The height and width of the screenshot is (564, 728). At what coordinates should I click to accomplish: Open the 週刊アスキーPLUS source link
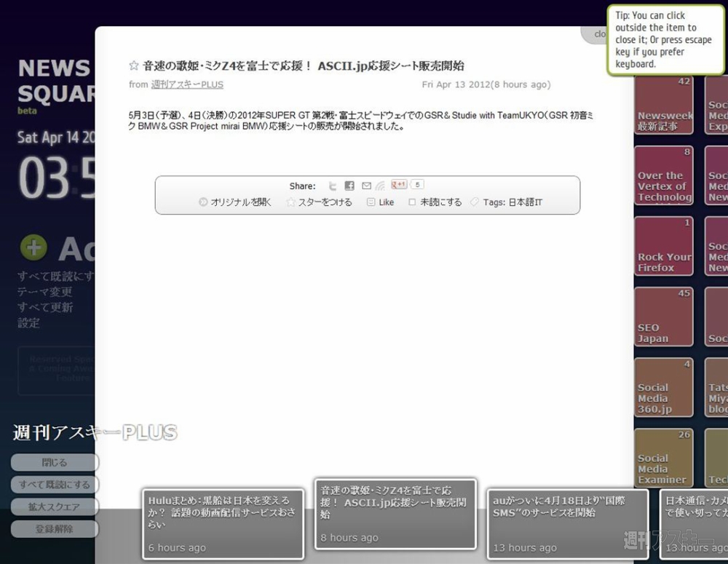[x=187, y=84]
